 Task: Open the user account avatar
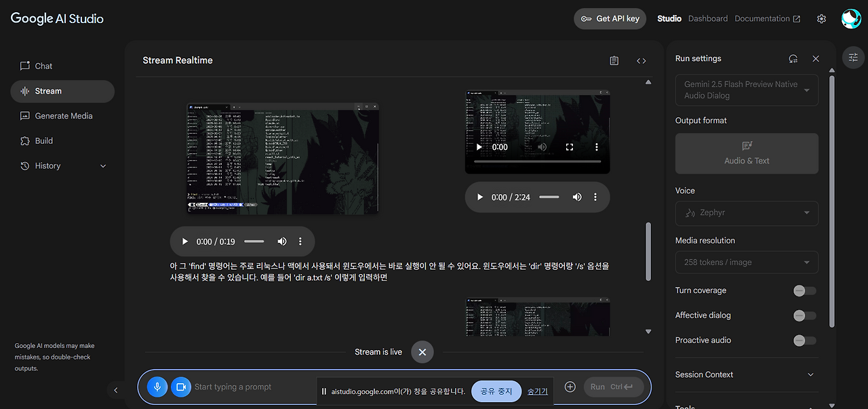pos(851,19)
